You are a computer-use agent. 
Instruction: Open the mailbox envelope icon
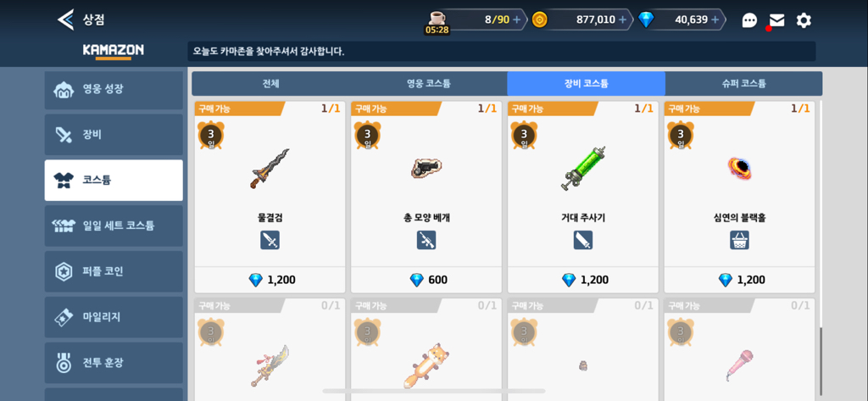[776, 20]
